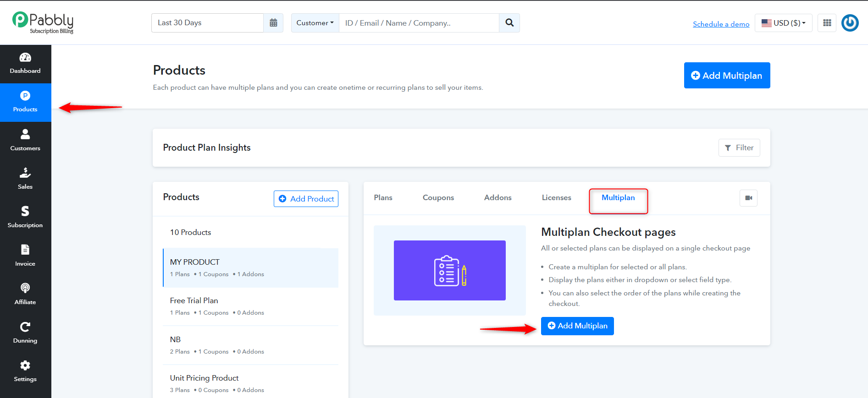The height and width of the screenshot is (398, 868).
Task: Open the Sales section icon
Action: (x=25, y=173)
